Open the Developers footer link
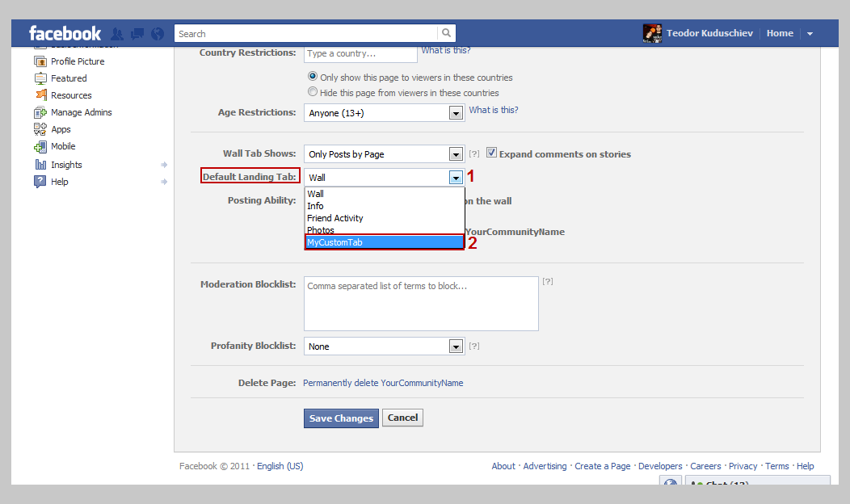Image resolution: width=850 pixels, height=504 pixels. [660, 466]
